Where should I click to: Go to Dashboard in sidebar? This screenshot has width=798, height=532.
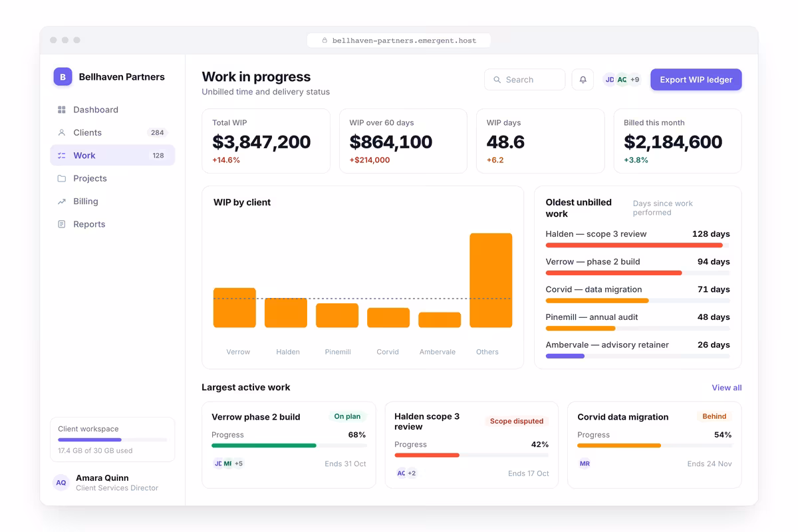pyautogui.click(x=112, y=110)
